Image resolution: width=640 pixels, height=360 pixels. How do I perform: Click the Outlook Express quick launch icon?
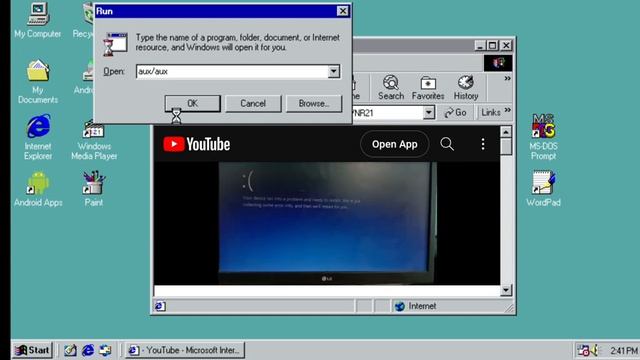(x=105, y=350)
